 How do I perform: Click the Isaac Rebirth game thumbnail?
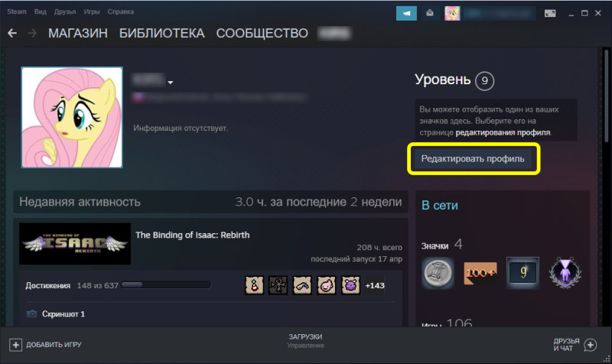tap(75, 243)
